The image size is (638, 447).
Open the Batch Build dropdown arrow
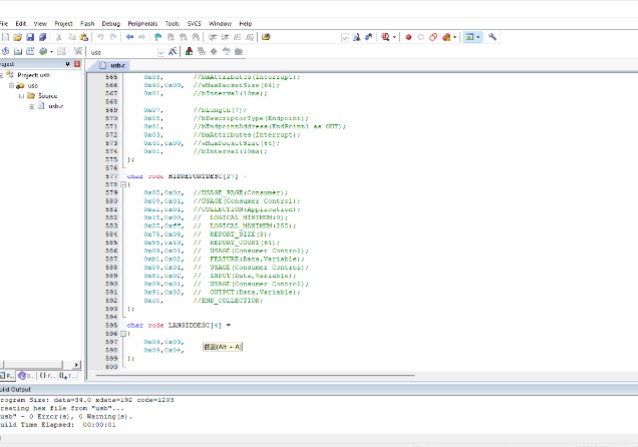51,52
